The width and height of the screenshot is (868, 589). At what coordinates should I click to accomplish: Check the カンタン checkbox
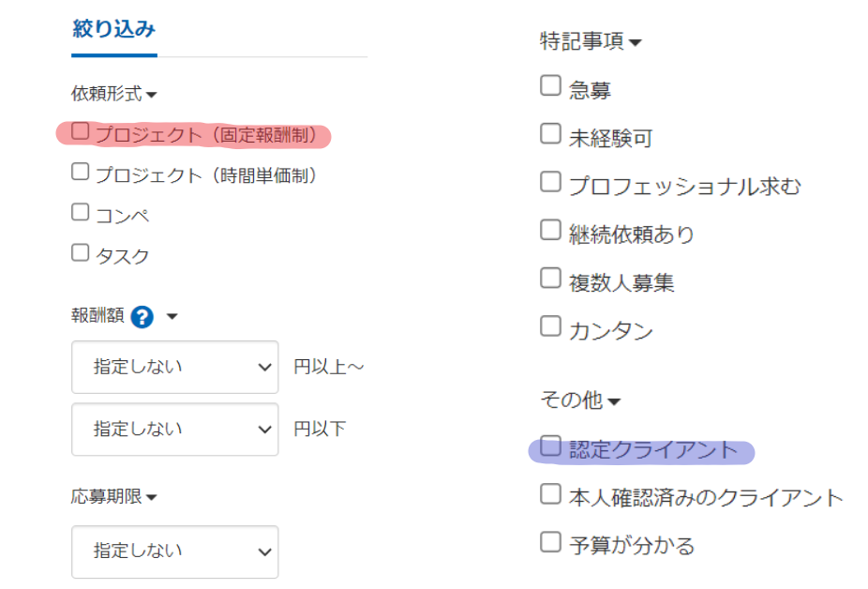pos(550,326)
